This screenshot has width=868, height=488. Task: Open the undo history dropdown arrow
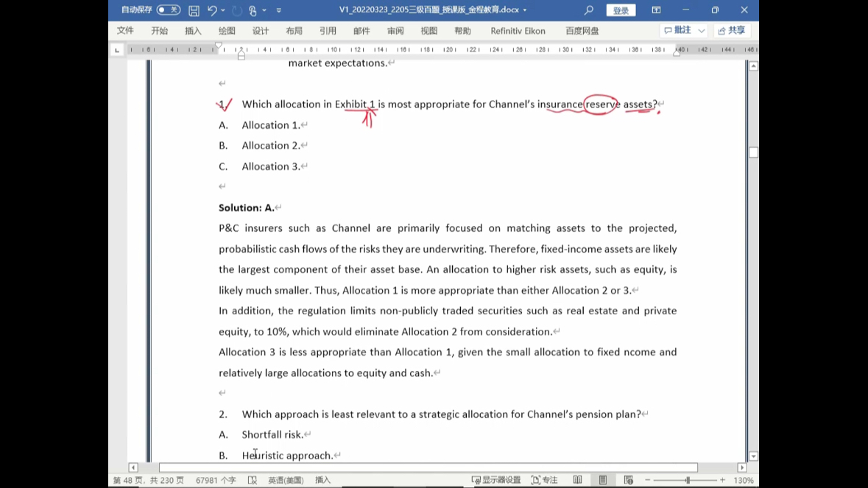223,10
